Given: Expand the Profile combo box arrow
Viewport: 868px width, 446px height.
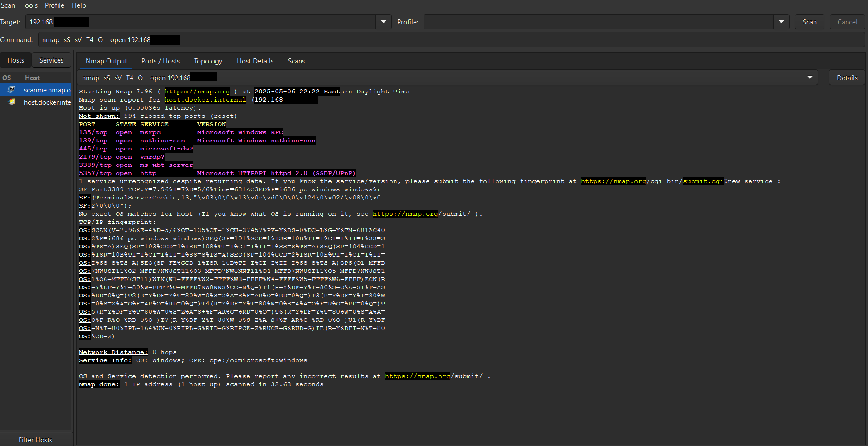Looking at the screenshot, I should 781,22.
